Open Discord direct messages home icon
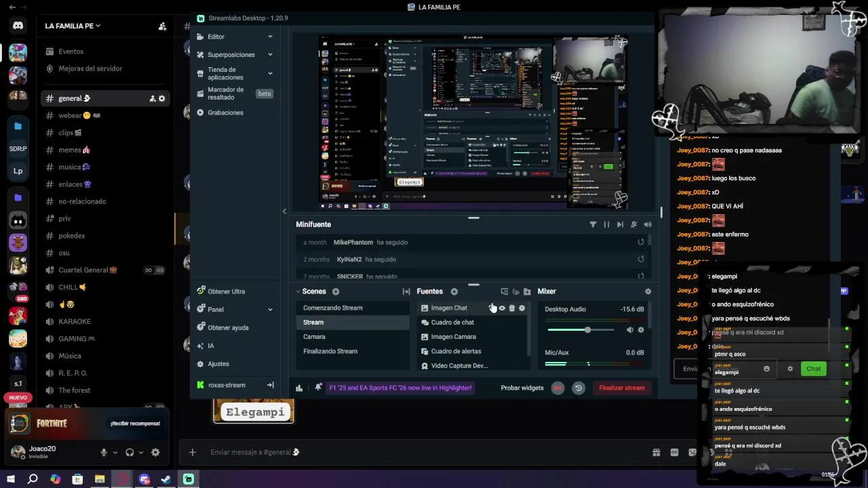The width and height of the screenshot is (868, 488). [x=18, y=25]
